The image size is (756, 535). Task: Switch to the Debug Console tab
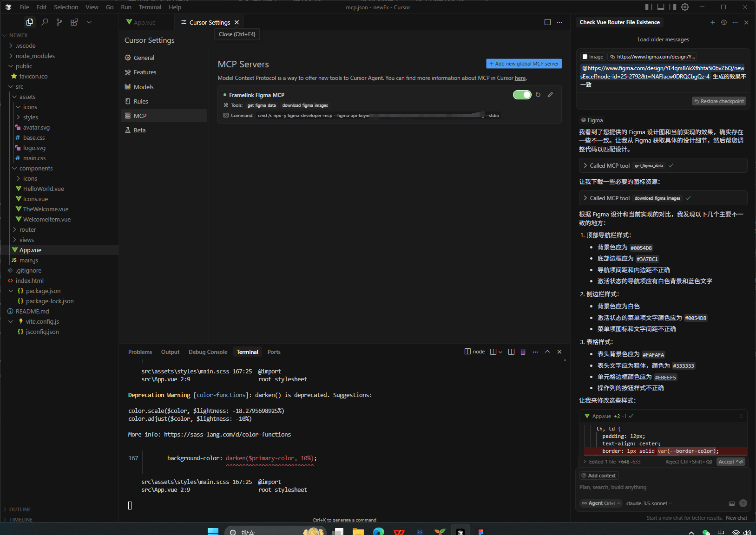[208, 352]
